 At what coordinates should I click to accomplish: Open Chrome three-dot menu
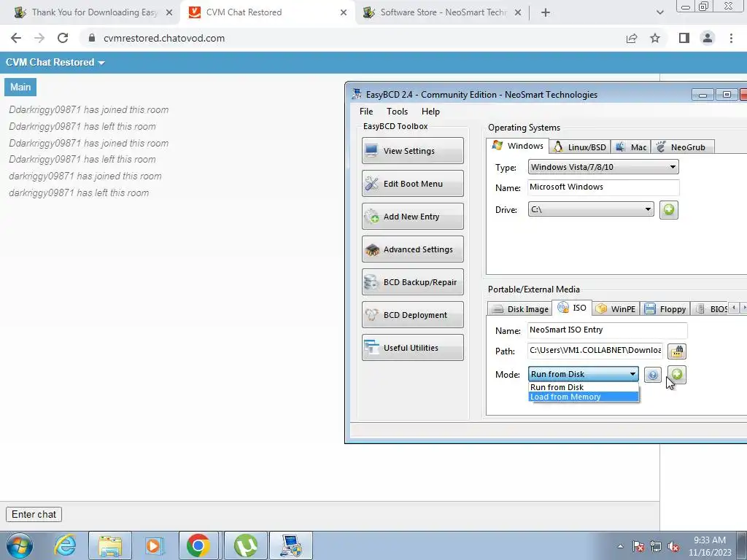731,38
